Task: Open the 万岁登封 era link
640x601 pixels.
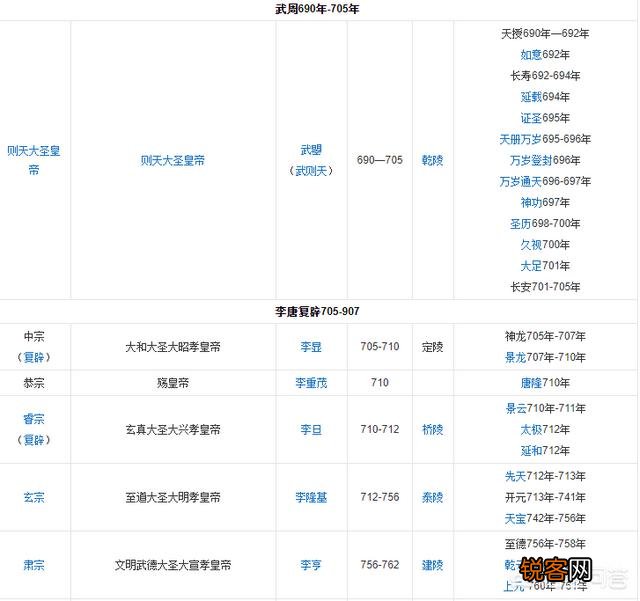Action: [x=531, y=160]
